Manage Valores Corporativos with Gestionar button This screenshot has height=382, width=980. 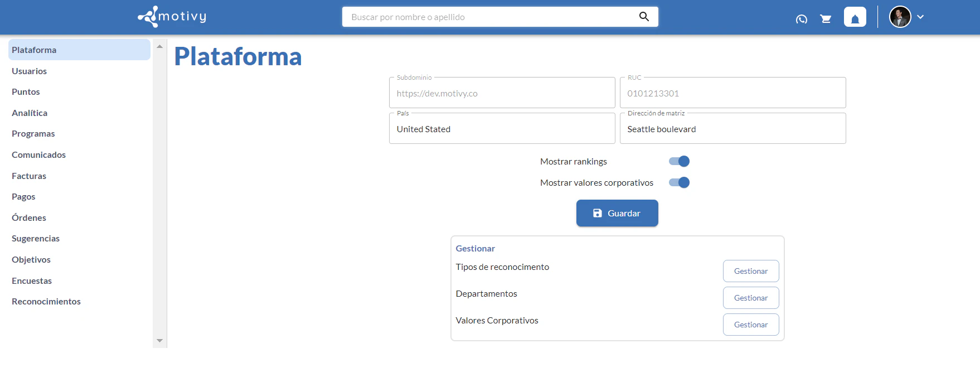coord(751,325)
